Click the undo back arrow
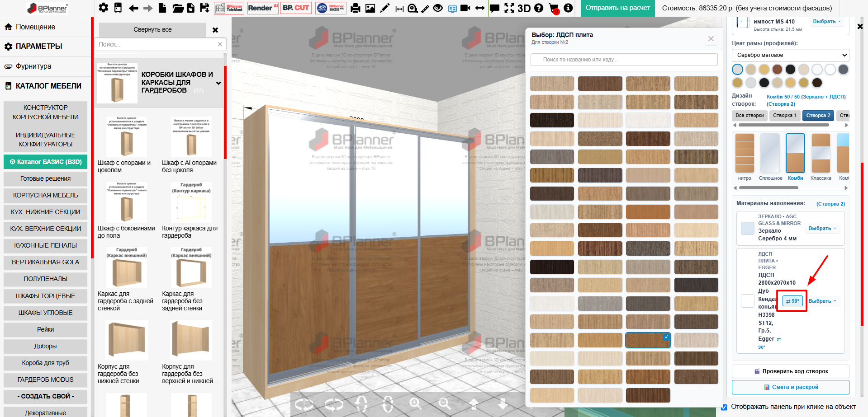 coord(133,8)
